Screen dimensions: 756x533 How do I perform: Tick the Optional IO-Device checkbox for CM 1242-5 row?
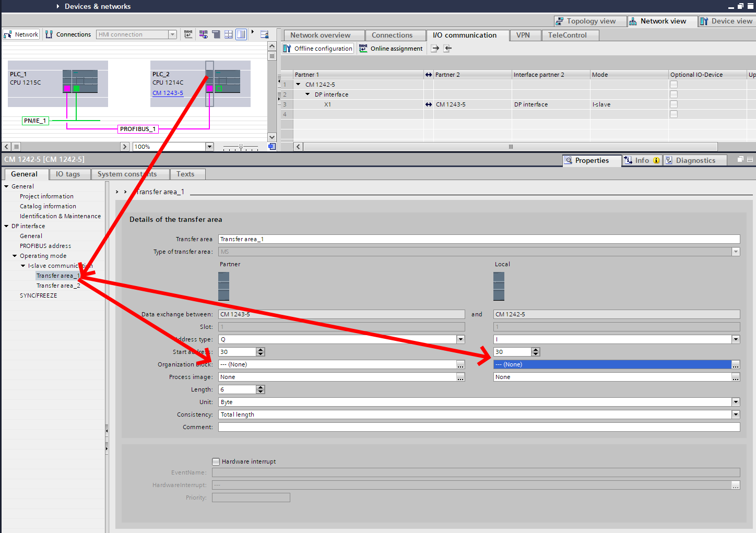tap(674, 85)
